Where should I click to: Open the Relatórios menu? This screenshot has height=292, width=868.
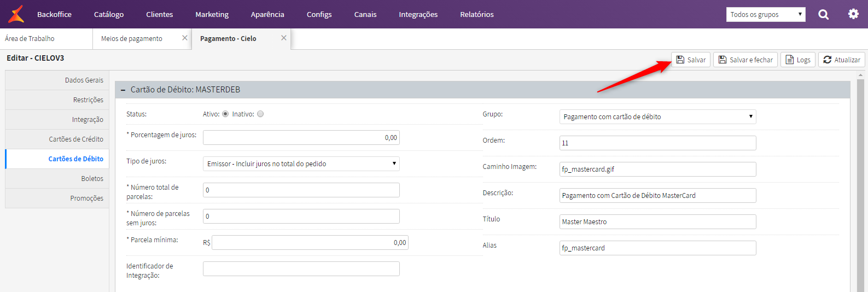tap(477, 14)
